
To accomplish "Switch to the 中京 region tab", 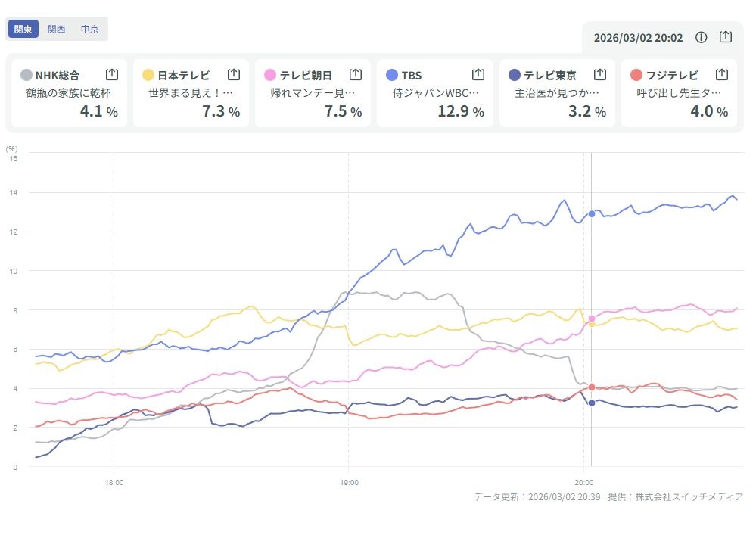I will (89, 29).
